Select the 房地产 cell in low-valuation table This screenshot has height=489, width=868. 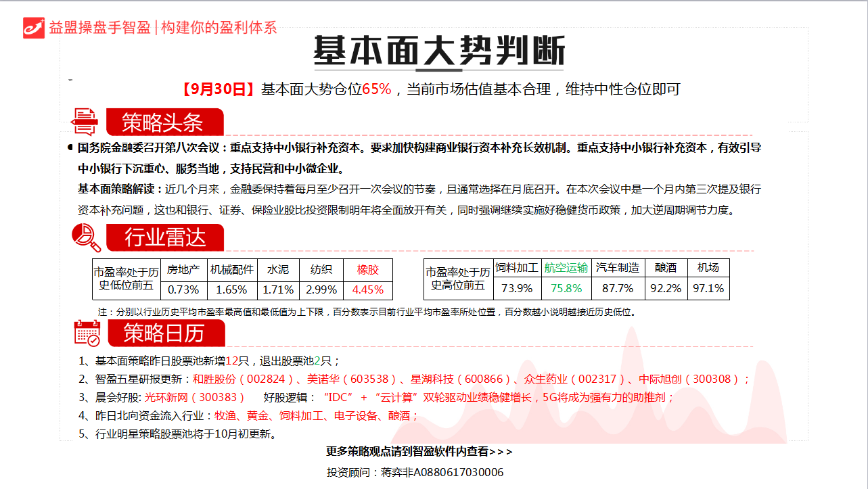point(183,269)
